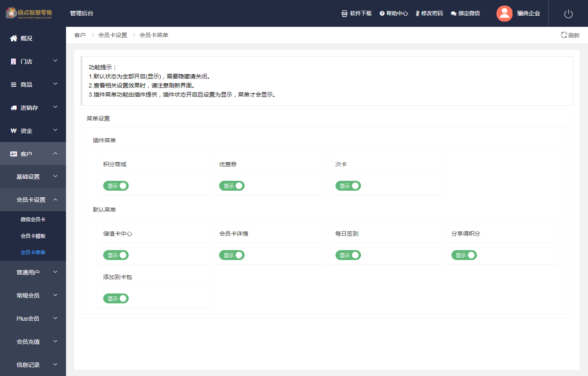Click 客户 in the breadcrumb
588x376 pixels.
pyautogui.click(x=80, y=35)
